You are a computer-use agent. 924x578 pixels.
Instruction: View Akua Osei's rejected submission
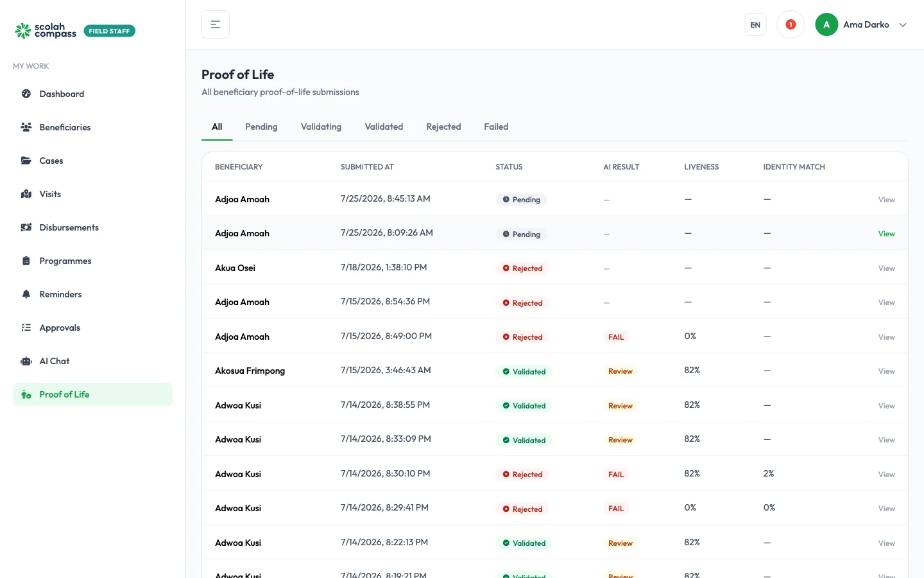[x=886, y=268]
